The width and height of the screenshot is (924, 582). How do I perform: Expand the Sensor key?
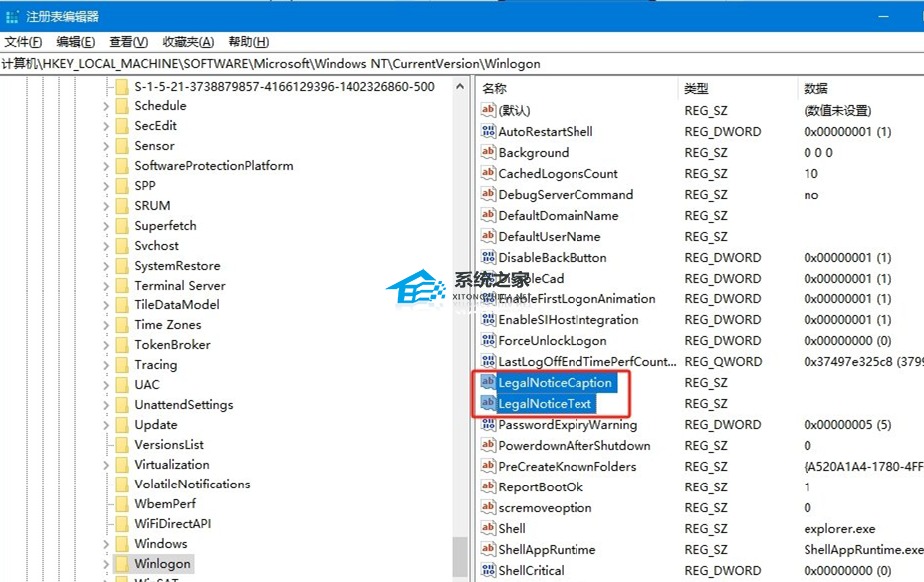pyautogui.click(x=106, y=146)
